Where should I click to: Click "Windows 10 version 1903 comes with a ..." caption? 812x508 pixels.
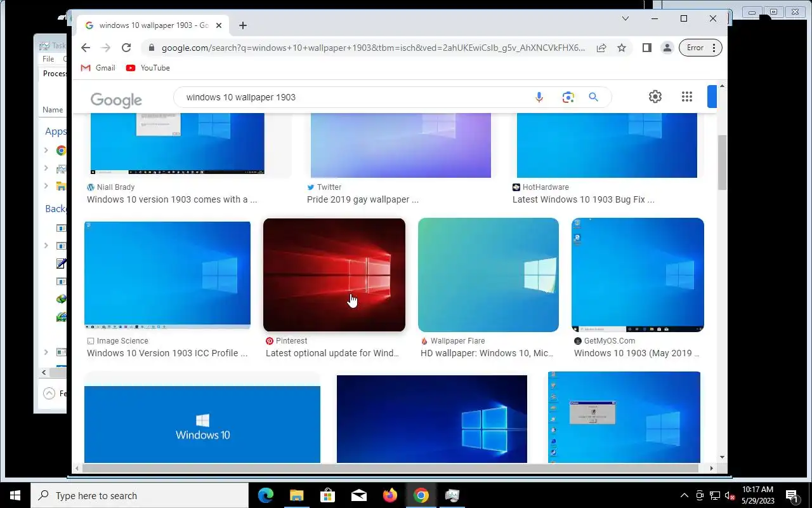coord(172,199)
